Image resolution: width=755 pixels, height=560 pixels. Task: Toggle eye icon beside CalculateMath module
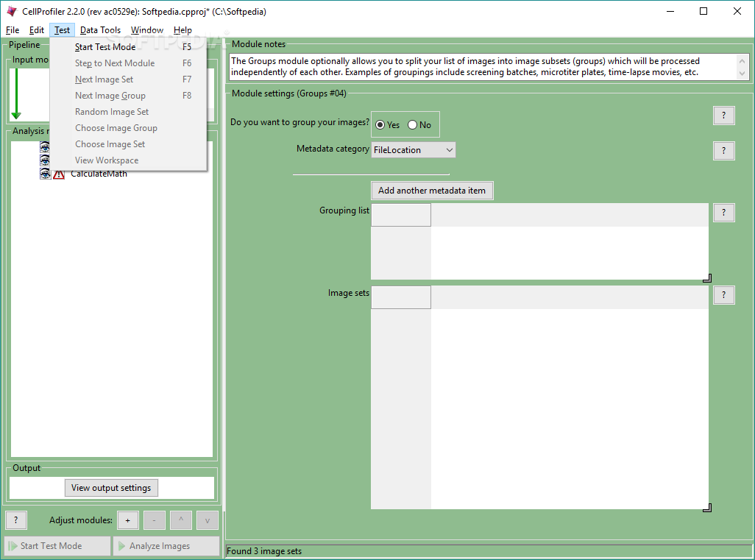click(x=45, y=174)
